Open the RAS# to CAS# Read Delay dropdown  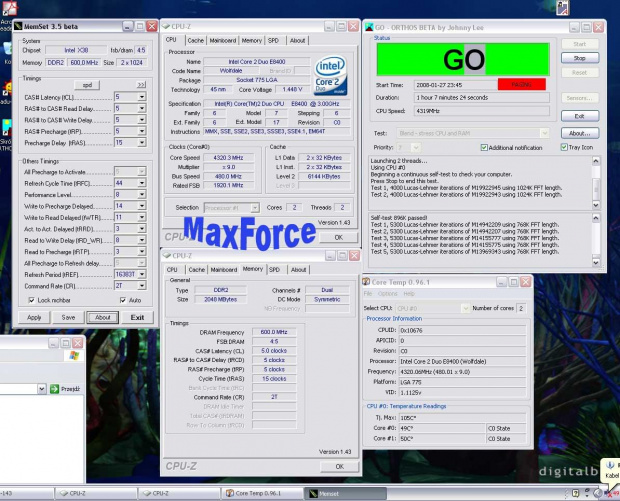142,108
